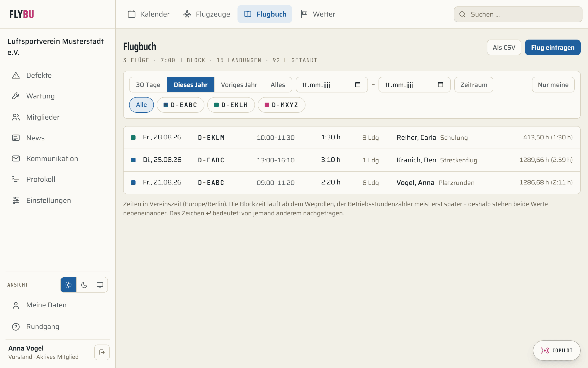Click the start date tt.mm.jjjj field

[332, 85]
